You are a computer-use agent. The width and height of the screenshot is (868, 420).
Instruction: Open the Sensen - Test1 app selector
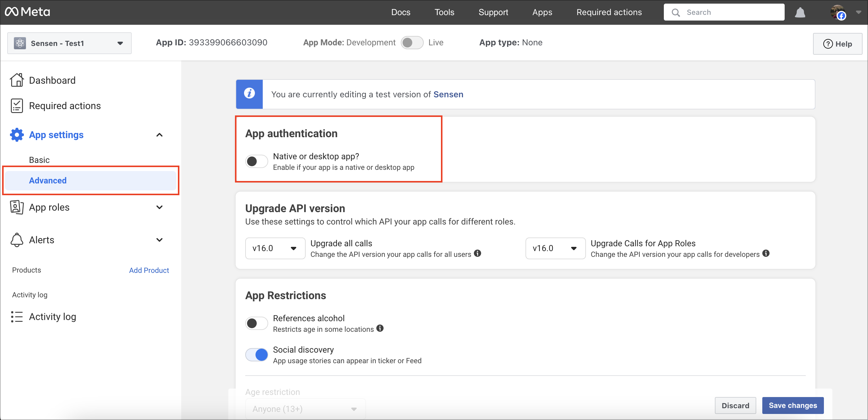click(69, 43)
